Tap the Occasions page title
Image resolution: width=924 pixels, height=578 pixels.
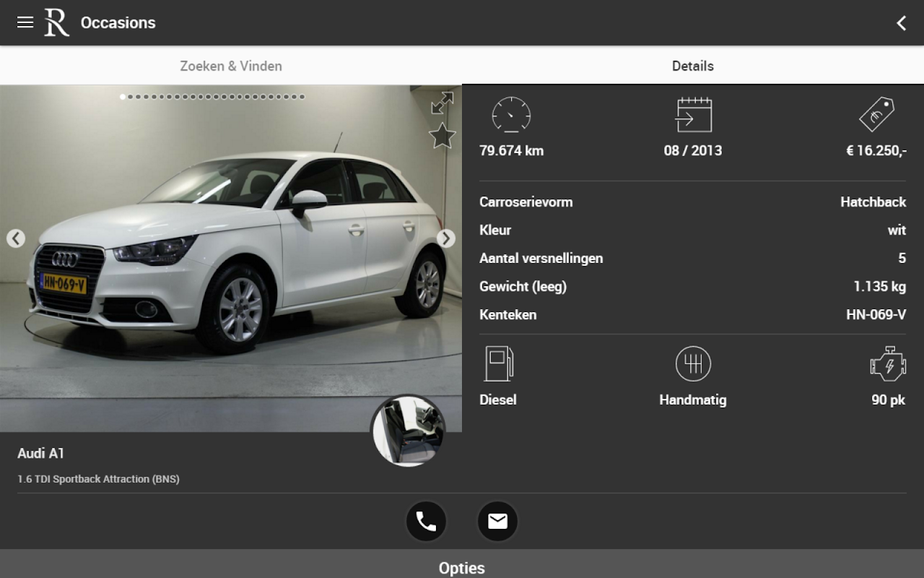pos(118,23)
